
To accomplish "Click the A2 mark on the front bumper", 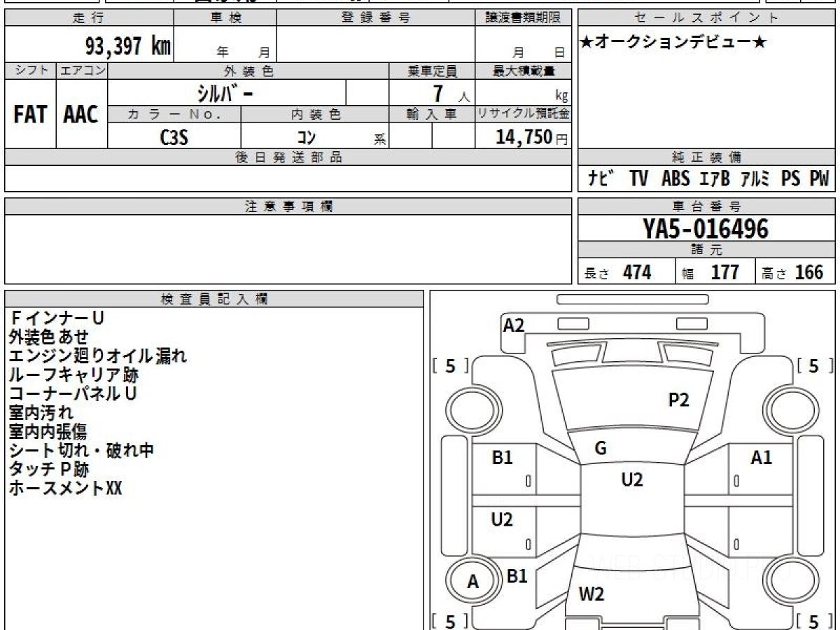I will click(x=514, y=325).
